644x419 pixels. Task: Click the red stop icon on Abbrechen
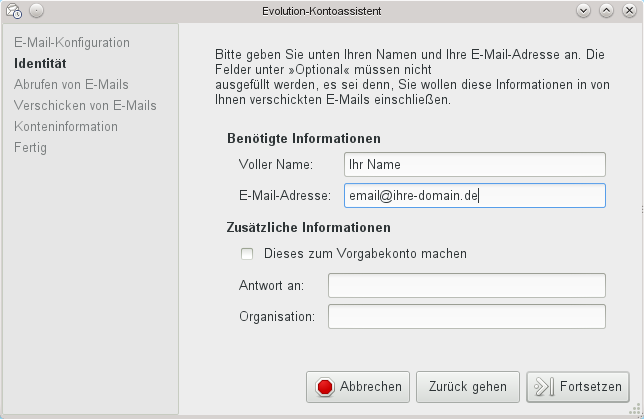[325, 387]
